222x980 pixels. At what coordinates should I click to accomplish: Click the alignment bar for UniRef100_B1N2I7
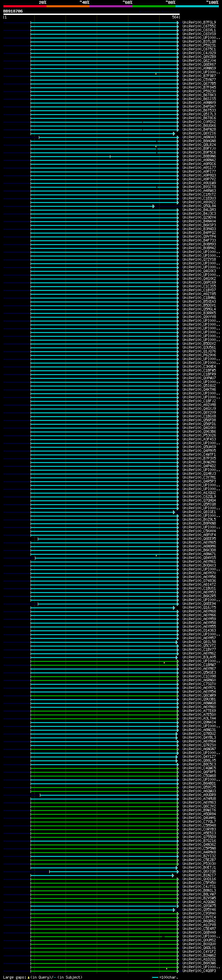(x=102, y=875)
